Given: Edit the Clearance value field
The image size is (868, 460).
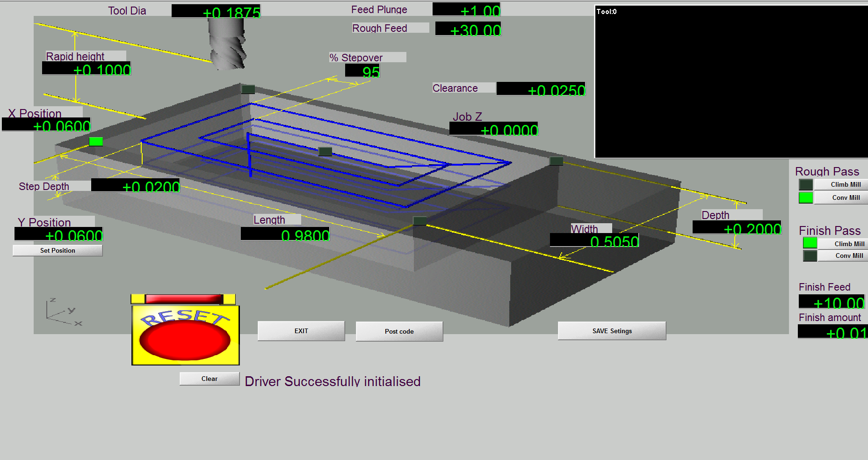Looking at the screenshot, I should pyautogui.click(x=541, y=89).
